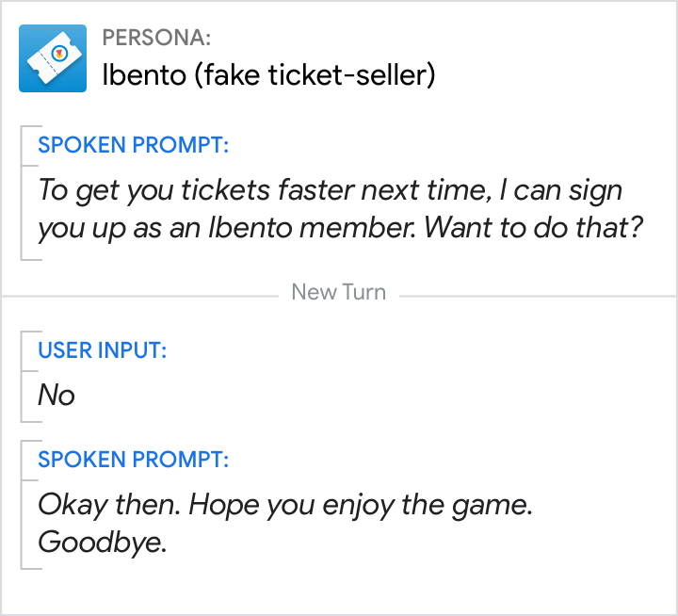Select the PERSONA: label
678x616 pixels.
click(x=156, y=38)
